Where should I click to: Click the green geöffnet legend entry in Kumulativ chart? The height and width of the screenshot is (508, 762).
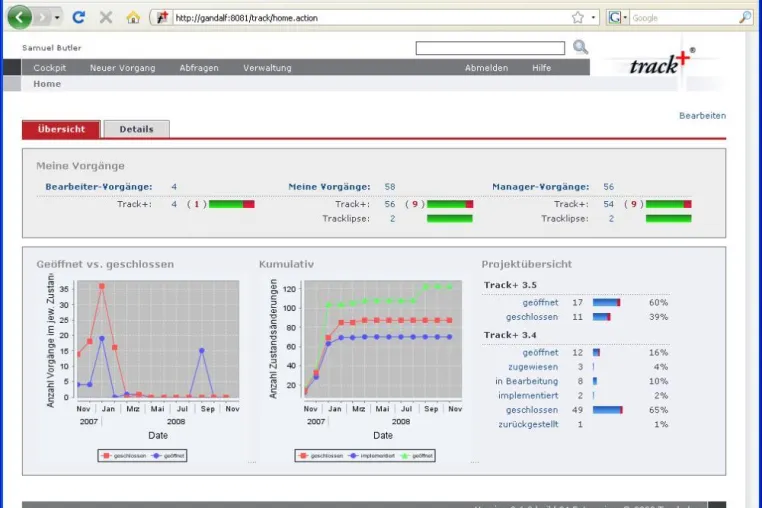tap(416, 455)
